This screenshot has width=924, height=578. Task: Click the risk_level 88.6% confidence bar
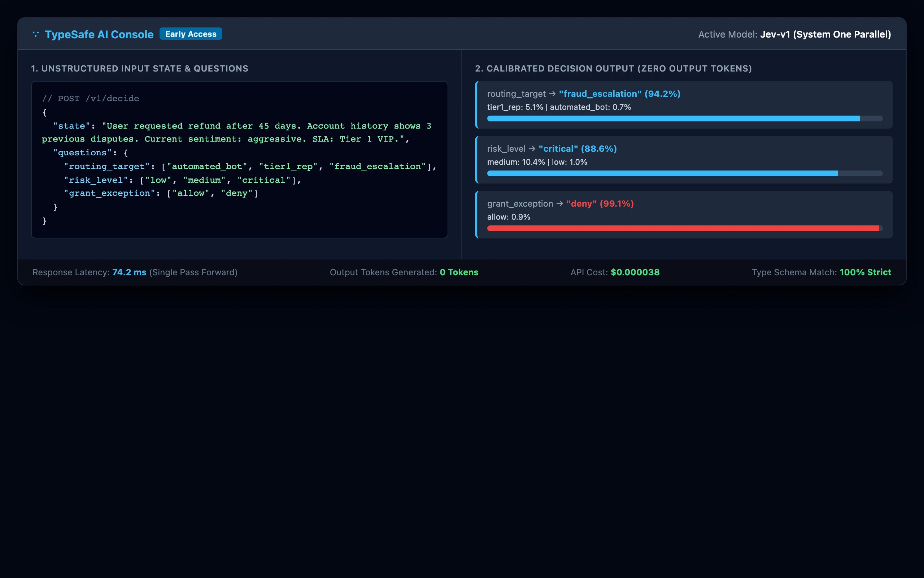pyautogui.click(x=685, y=173)
